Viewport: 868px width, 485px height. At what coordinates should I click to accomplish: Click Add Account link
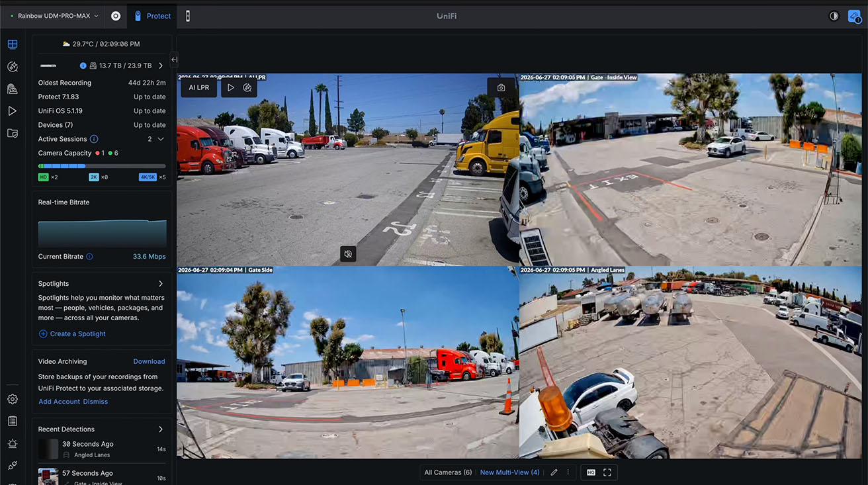[59, 402]
